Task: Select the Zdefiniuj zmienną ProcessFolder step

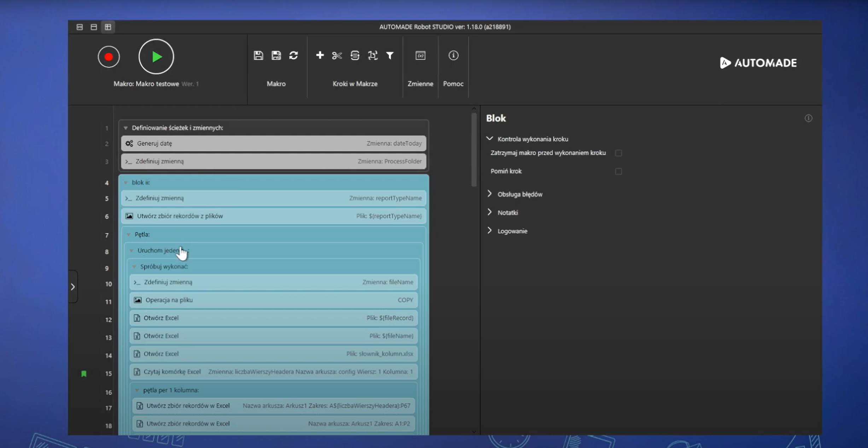Action: pos(274,161)
